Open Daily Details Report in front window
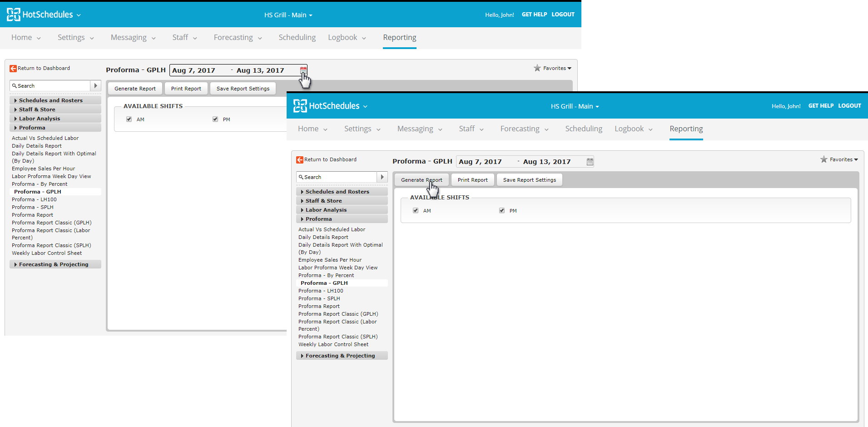This screenshot has width=868, height=427. coord(323,237)
